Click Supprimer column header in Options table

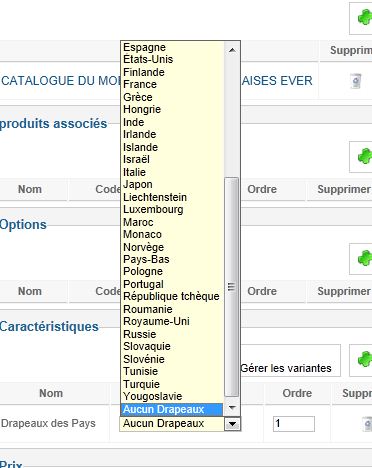pos(344,291)
